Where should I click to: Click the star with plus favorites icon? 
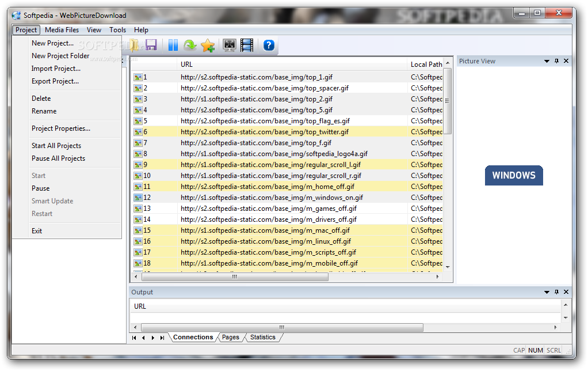pyautogui.click(x=208, y=46)
